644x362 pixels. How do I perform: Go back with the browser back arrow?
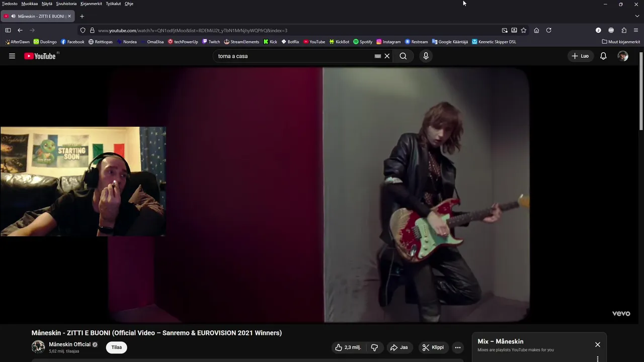tap(20, 30)
